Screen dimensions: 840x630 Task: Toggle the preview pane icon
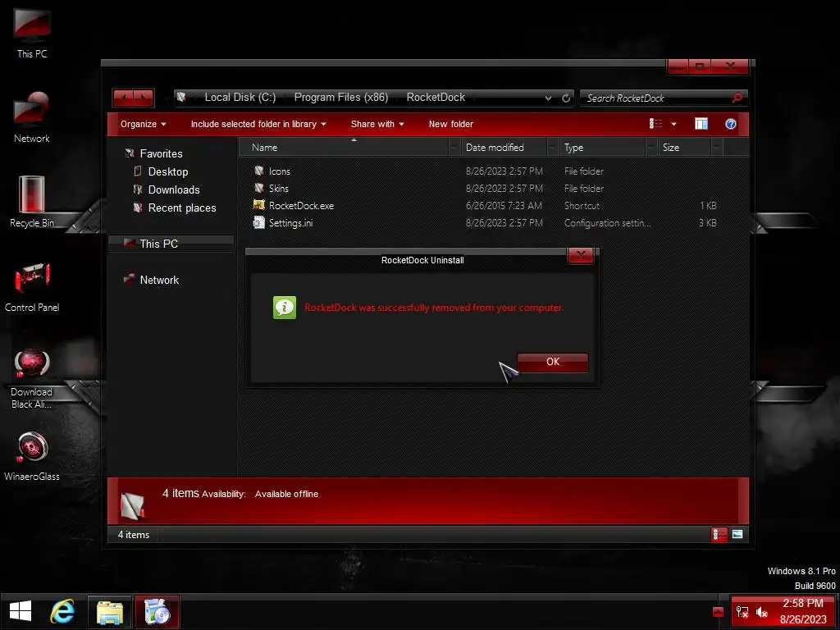[701, 125]
